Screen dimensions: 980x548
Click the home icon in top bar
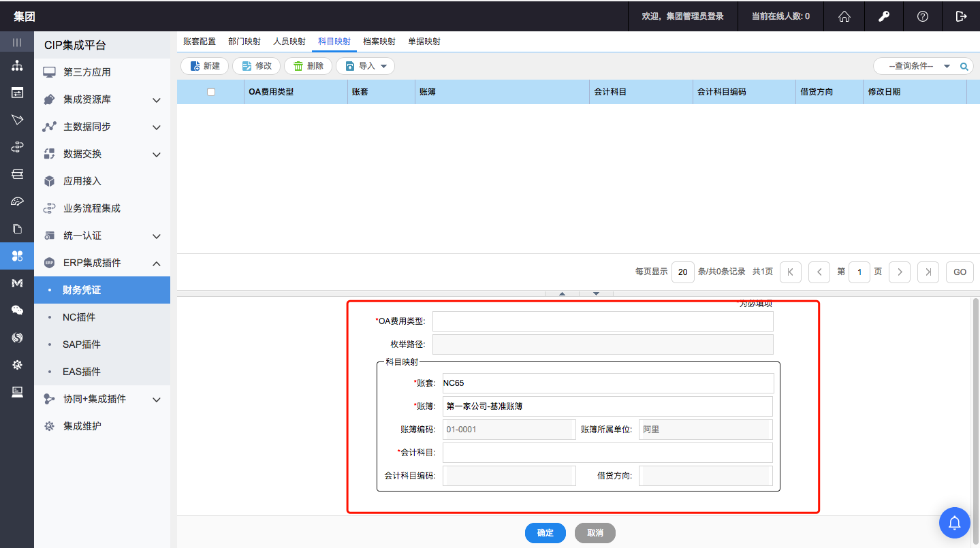coord(844,16)
